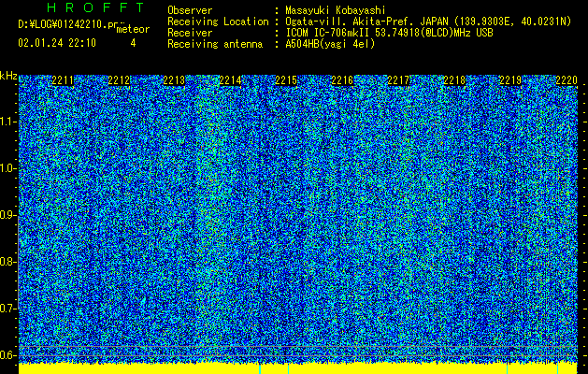This screenshot has width=588, height=374.
Task: Click the ICOM IC-706mkII receiver text
Action: point(389,33)
